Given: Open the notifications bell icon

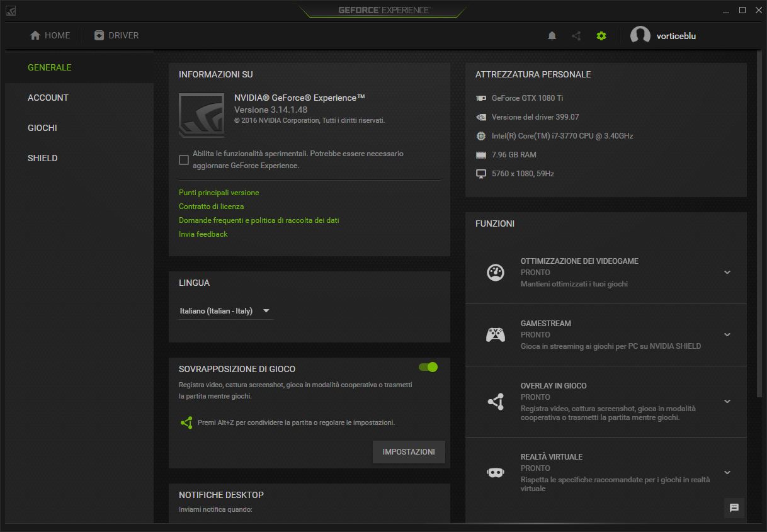Looking at the screenshot, I should pos(552,36).
